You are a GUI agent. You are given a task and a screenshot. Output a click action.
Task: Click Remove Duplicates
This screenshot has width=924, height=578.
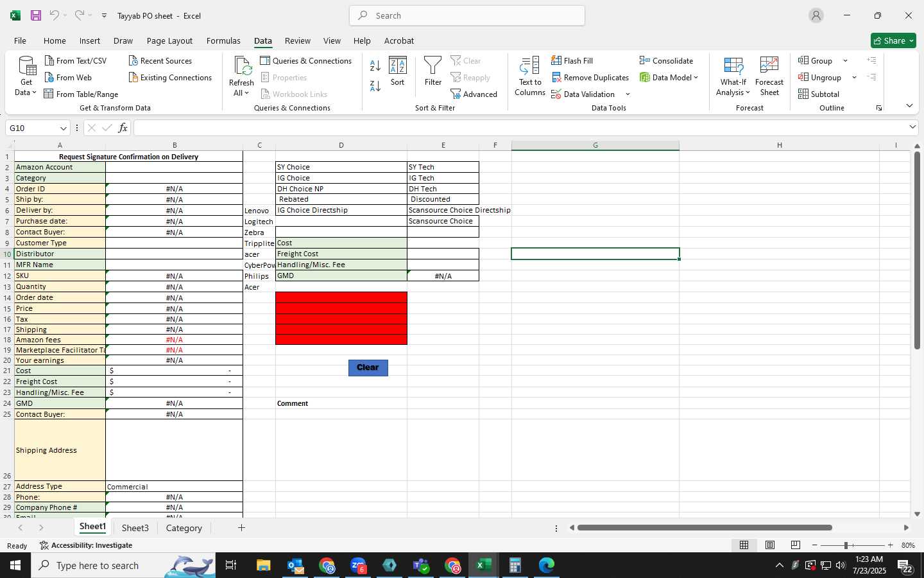(x=590, y=77)
